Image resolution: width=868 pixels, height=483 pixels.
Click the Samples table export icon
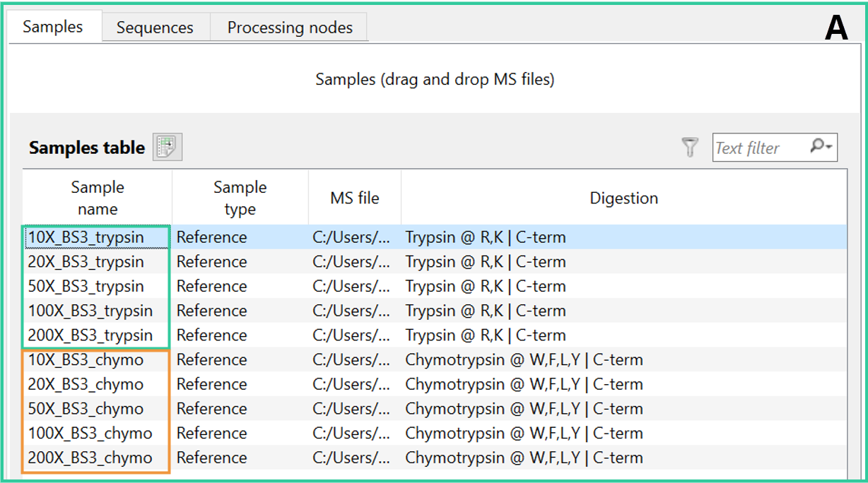(168, 147)
